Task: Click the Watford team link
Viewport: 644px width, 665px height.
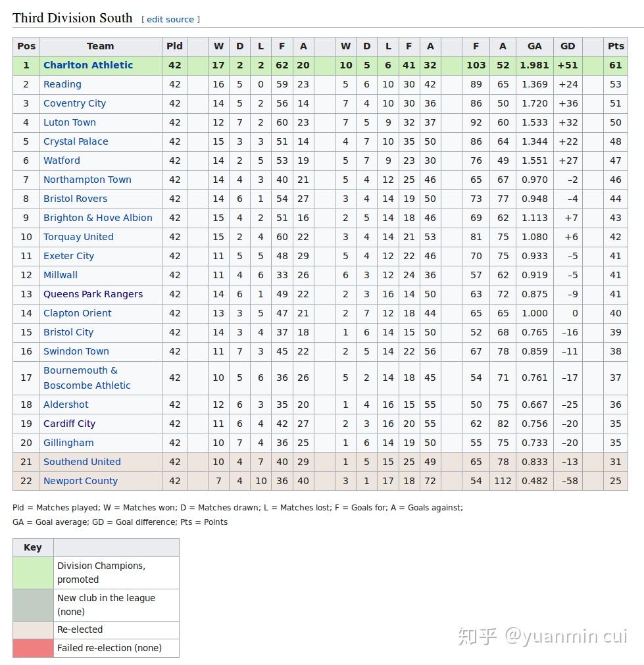Action: tap(62, 160)
